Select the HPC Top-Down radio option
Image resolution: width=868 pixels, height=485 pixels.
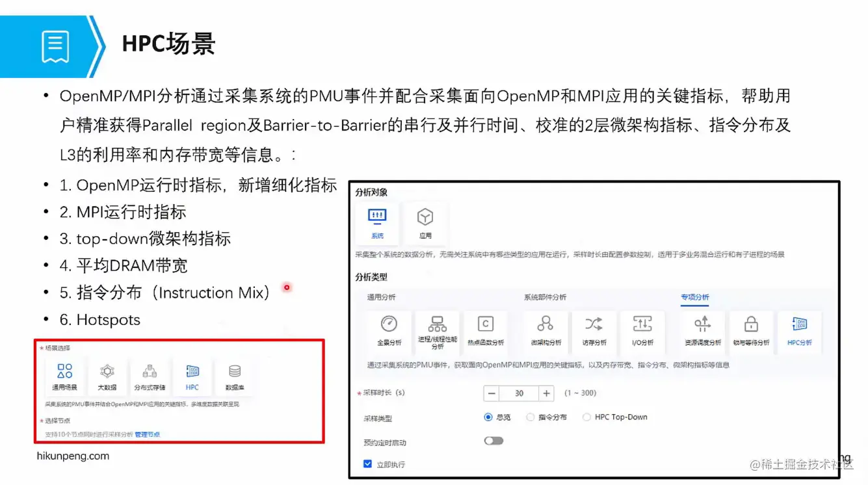(x=586, y=417)
